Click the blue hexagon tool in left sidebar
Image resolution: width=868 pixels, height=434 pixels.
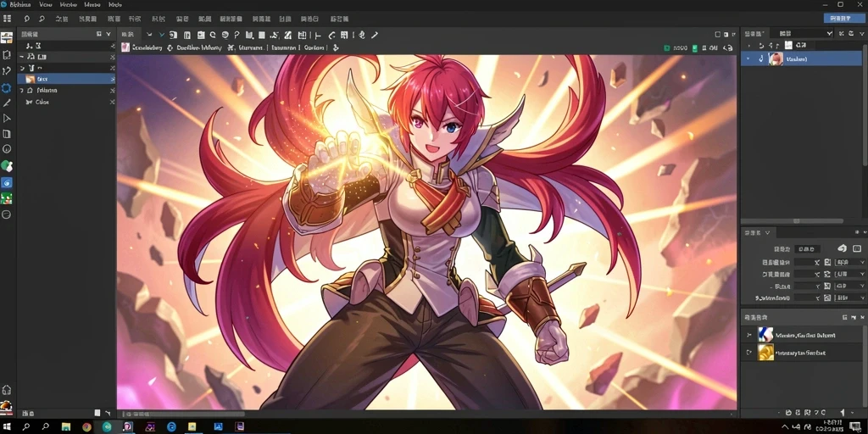pyautogui.click(x=7, y=87)
